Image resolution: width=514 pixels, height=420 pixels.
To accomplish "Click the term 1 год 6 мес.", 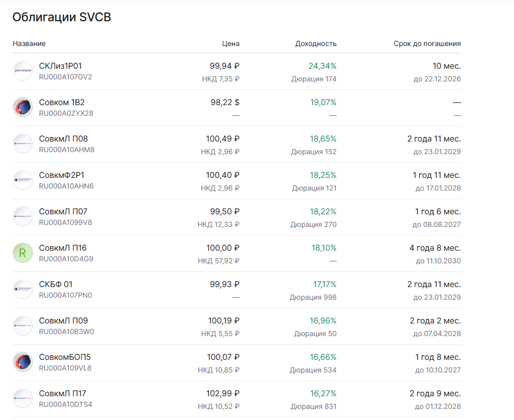I will 438,211.
